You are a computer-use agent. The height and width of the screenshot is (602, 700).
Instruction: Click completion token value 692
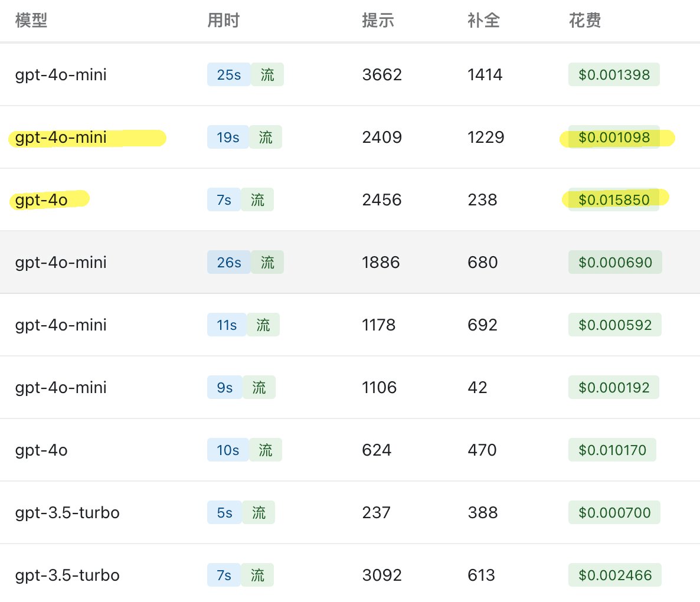483,325
